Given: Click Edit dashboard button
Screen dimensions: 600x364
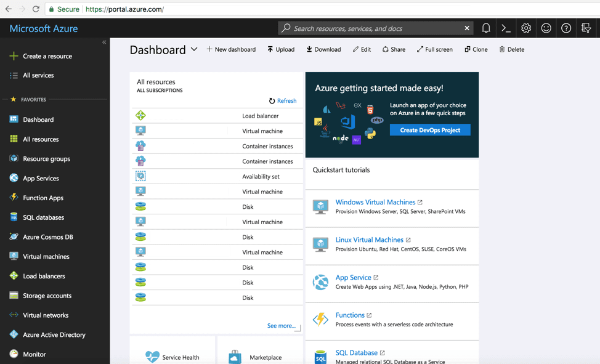Looking at the screenshot, I should pos(362,49).
